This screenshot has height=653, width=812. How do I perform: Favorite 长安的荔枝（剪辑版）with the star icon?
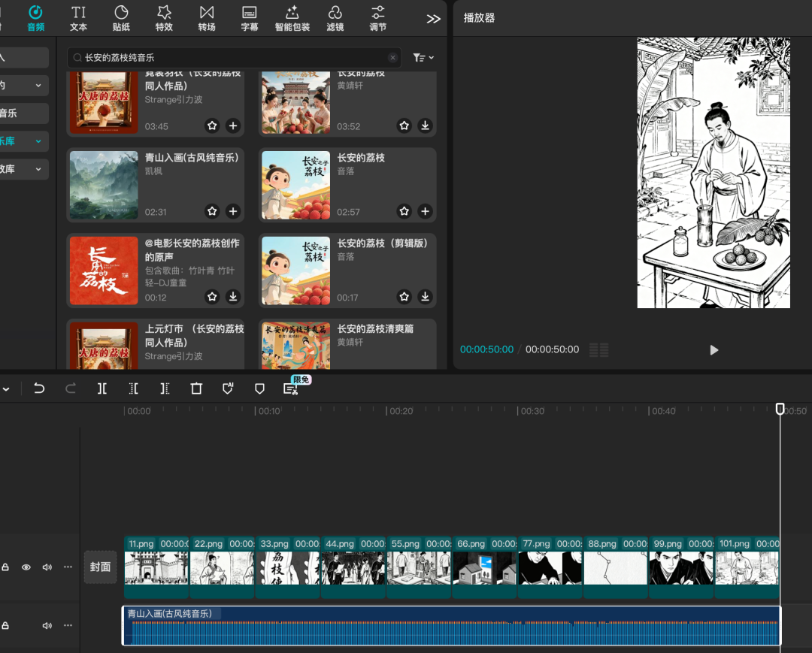[x=404, y=297]
